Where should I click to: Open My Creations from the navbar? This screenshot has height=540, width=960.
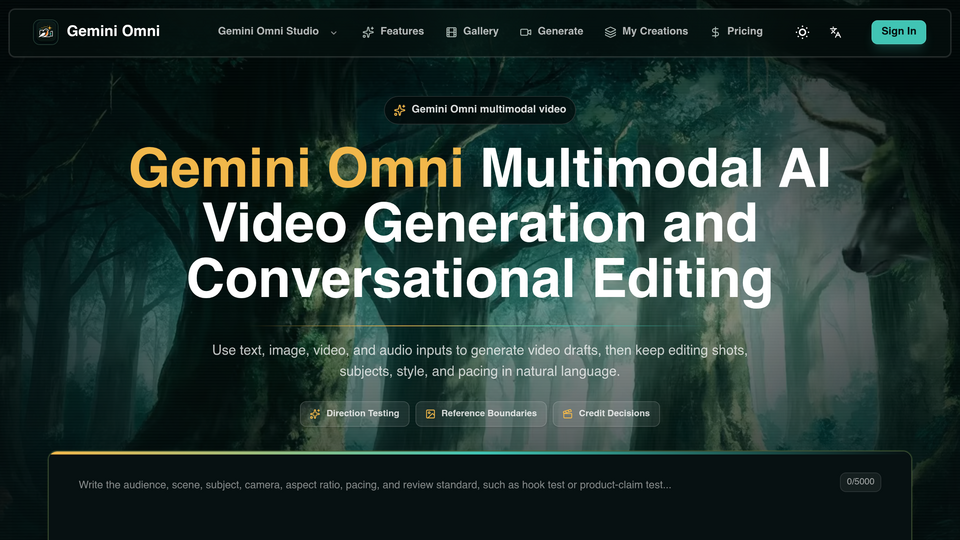pyautogui.click(x=647, y=32)
